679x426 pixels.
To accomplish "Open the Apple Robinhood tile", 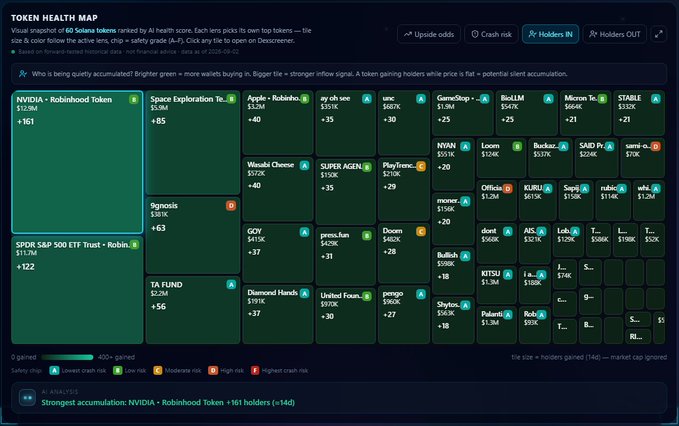I will (x=278, y=123).
